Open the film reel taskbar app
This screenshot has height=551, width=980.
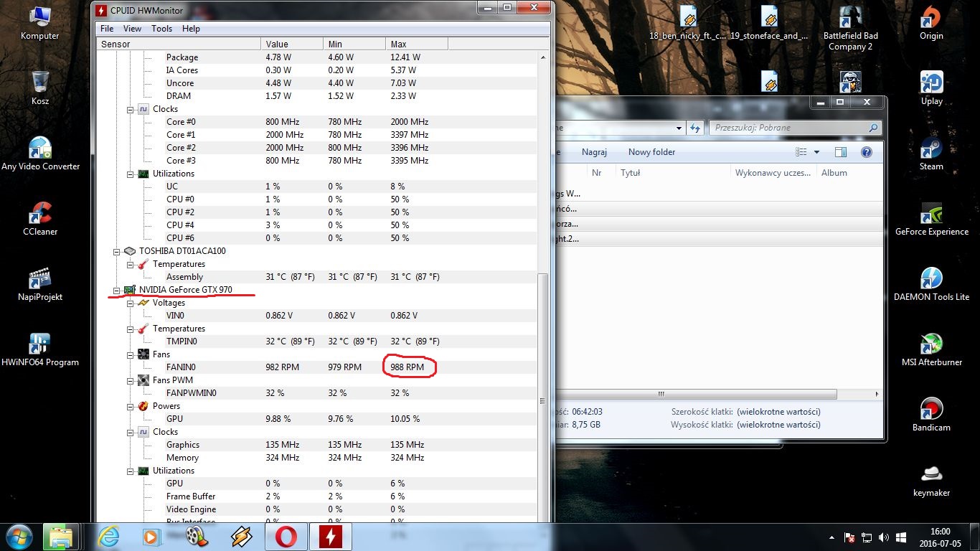coord(196,537)
